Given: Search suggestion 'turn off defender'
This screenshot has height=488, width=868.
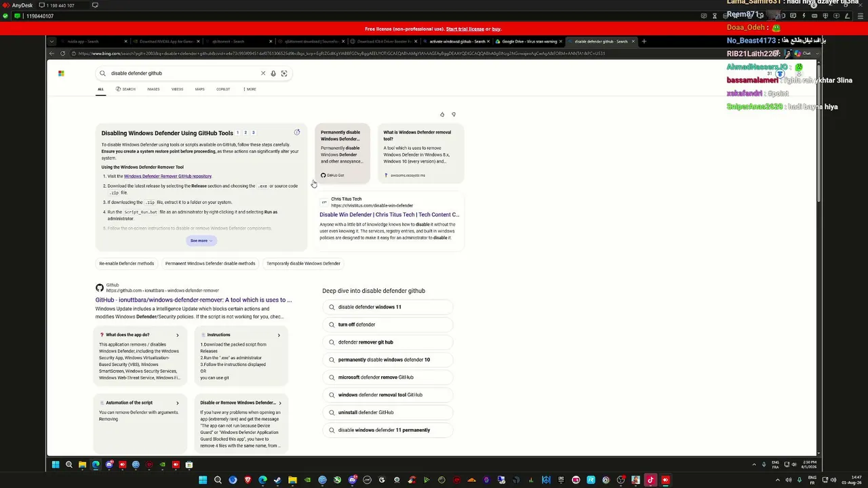Looking at the screenshot, I should coord(387,325).
